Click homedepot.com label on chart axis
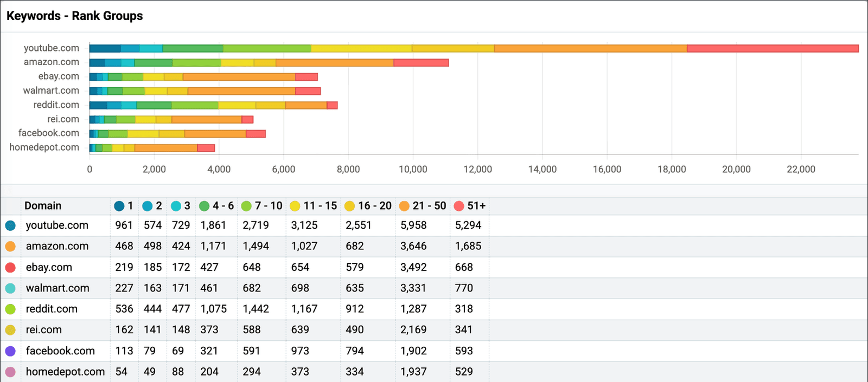This screenshot has height=382, width=868. click(44, 147)
